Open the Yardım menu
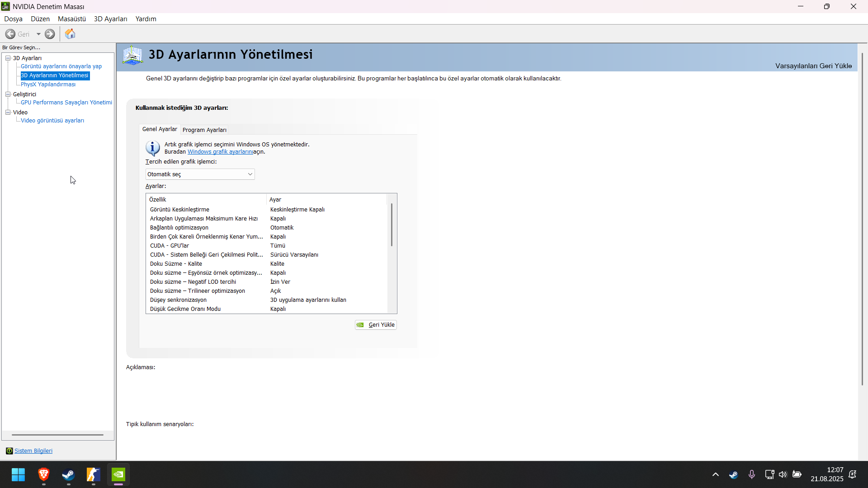The height and width of the screenshot is (488, 868). (146, 19)
